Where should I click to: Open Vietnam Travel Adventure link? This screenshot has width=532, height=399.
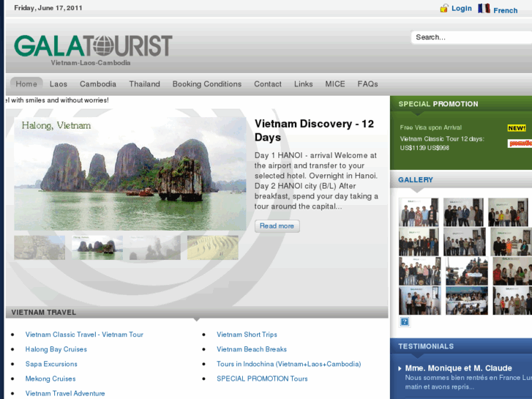(65, 393)
